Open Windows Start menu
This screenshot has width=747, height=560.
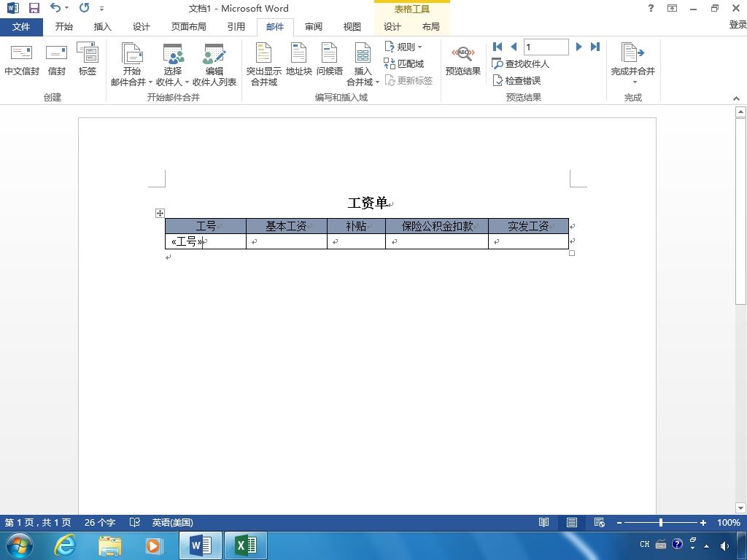tap(19, 545)
